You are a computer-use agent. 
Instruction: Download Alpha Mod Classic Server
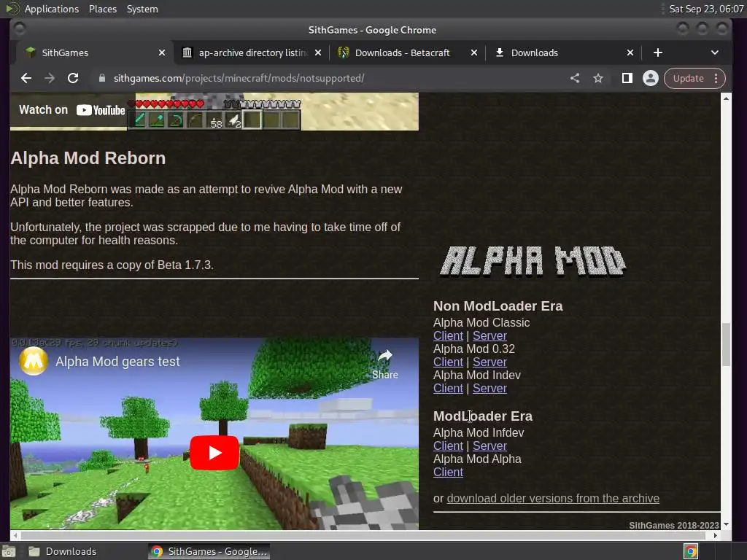coord(489,335)
